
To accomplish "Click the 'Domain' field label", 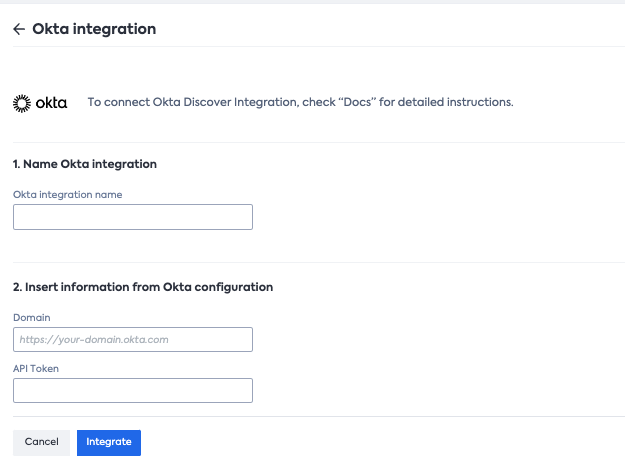I will point(32,318).
